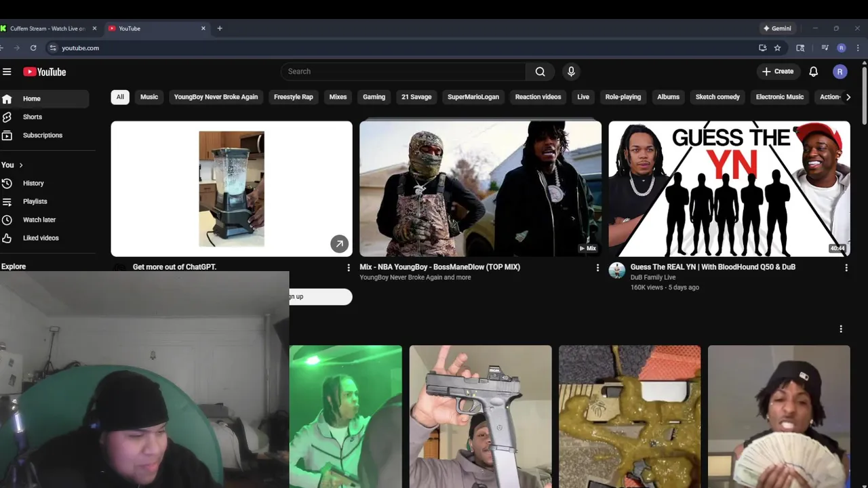This screenshot has width=868, height=488.
Task: Select the Live filter chip
Action: pos(583,97)
